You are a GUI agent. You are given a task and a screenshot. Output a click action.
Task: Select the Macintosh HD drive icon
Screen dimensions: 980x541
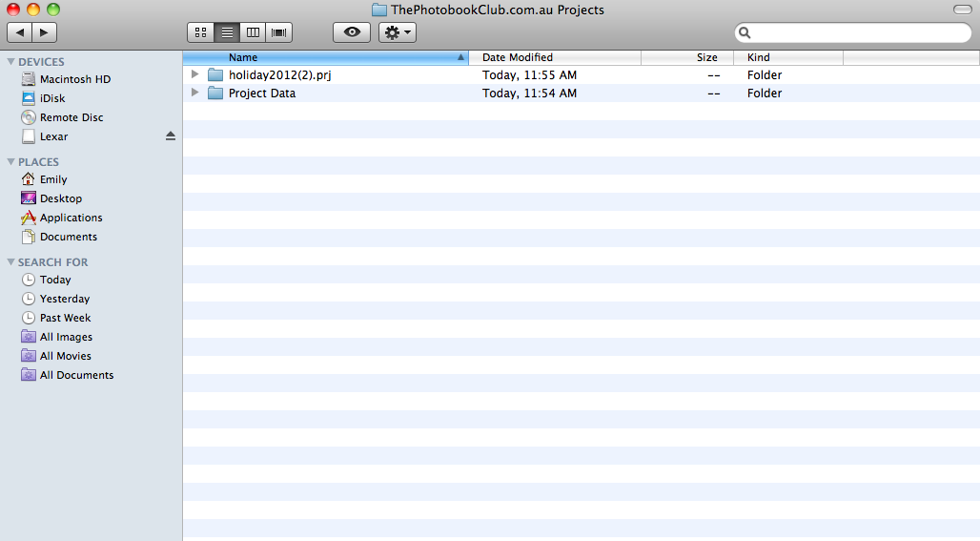point(29,79)
